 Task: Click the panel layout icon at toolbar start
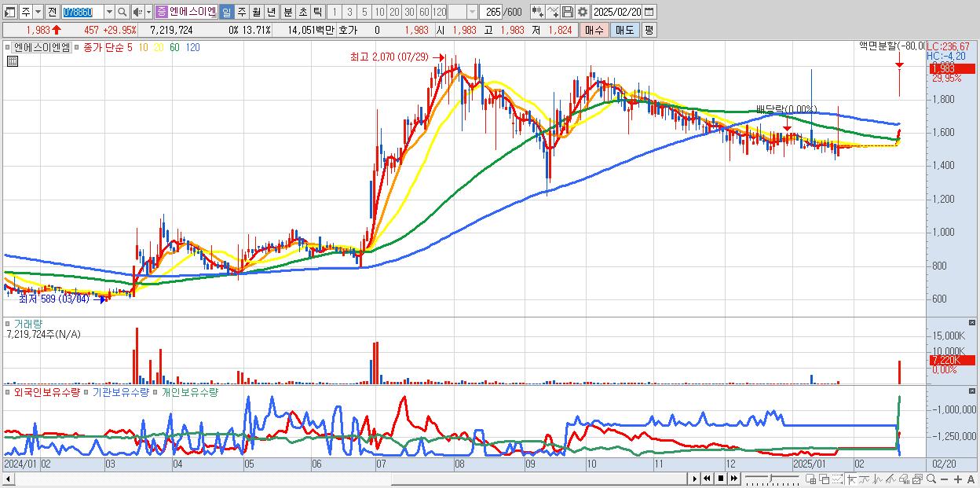[9, 12]
